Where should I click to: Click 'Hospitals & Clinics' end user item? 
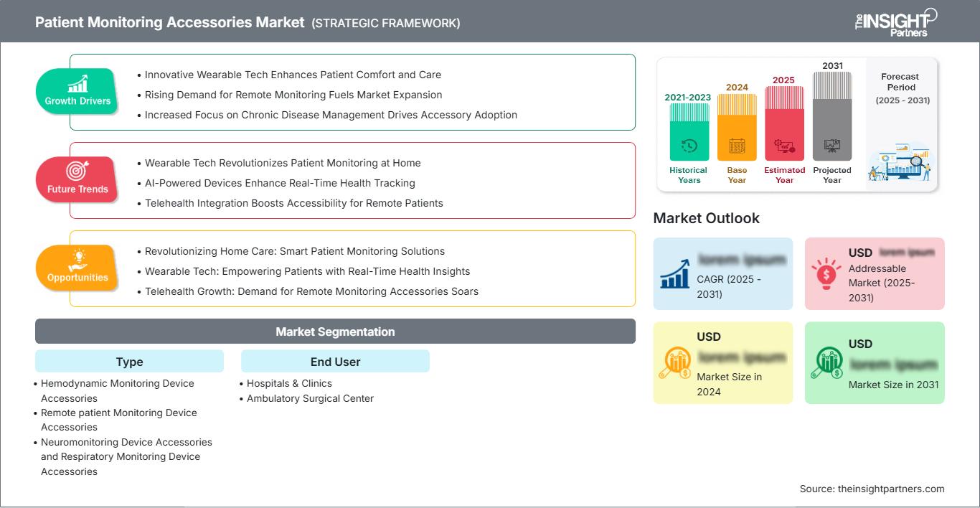pos(289,383)
